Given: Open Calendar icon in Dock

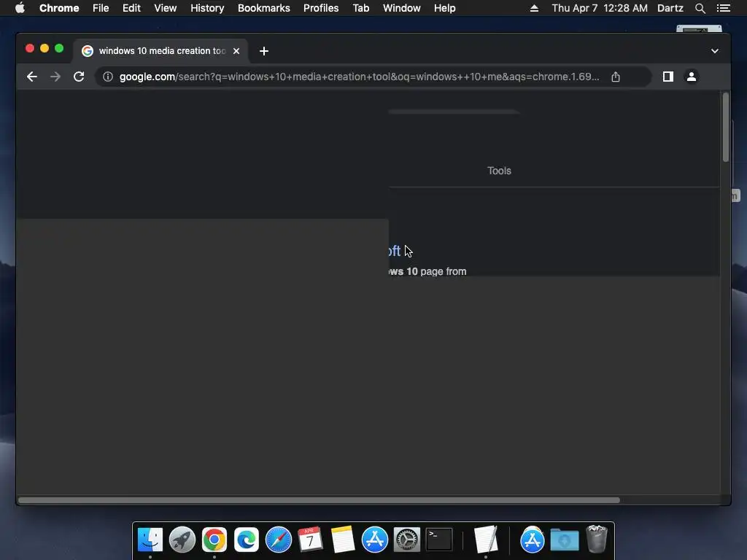Looking at the screenshot, I should 310,540.
